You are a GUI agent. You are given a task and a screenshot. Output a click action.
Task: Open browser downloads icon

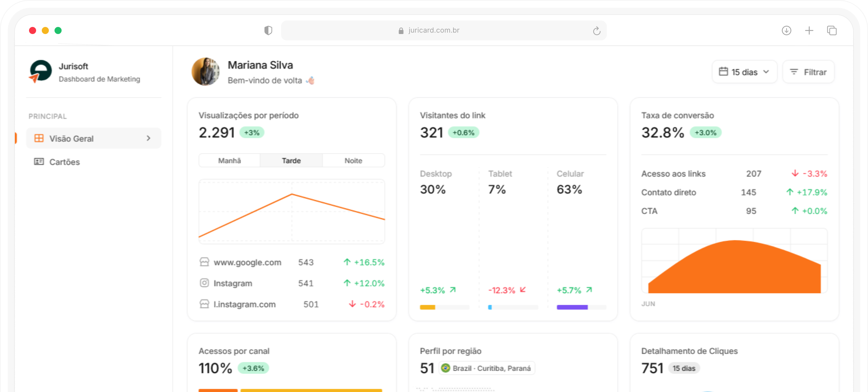coord(787,30)
